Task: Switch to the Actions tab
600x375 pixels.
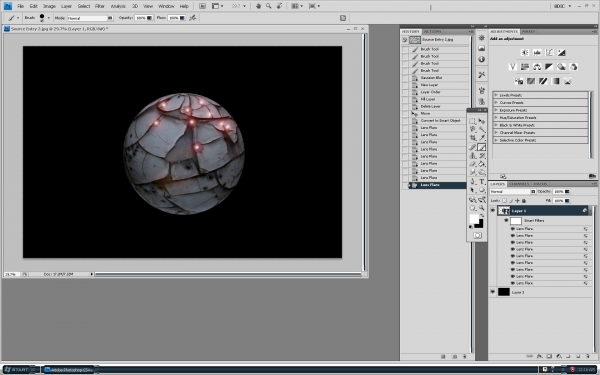Action: tap(432, 31)
